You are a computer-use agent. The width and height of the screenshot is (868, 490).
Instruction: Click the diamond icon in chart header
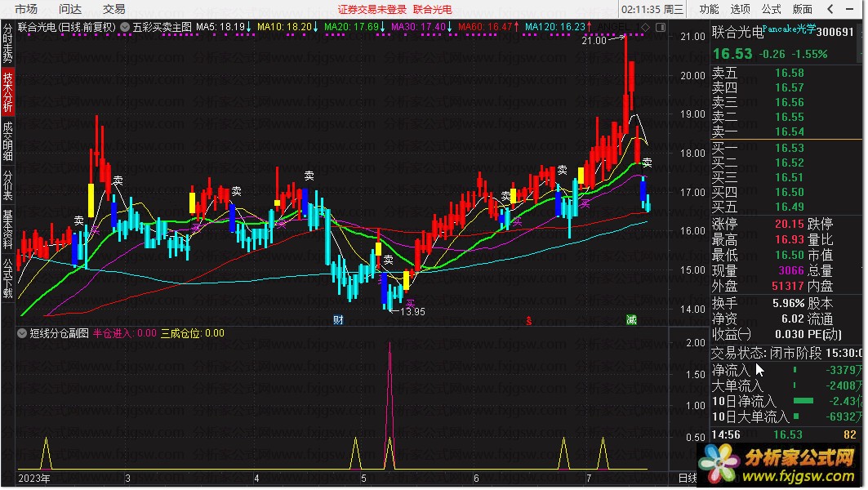click(x=645, y=27)
